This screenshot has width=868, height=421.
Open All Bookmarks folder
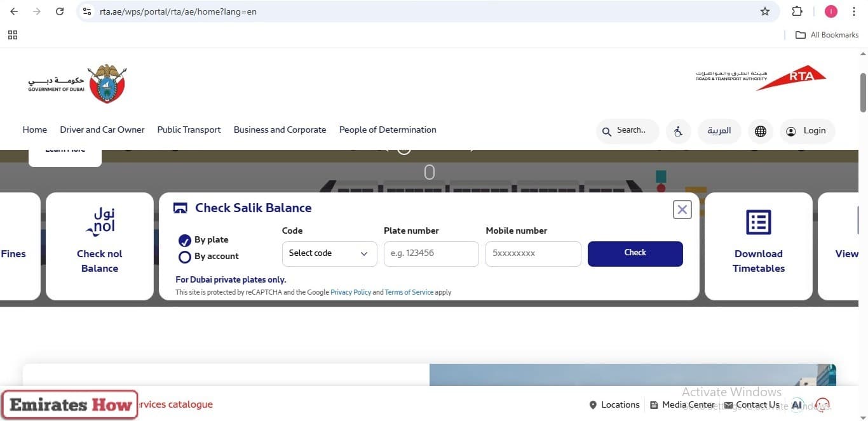pyautogui.click(x=827, y=35)
